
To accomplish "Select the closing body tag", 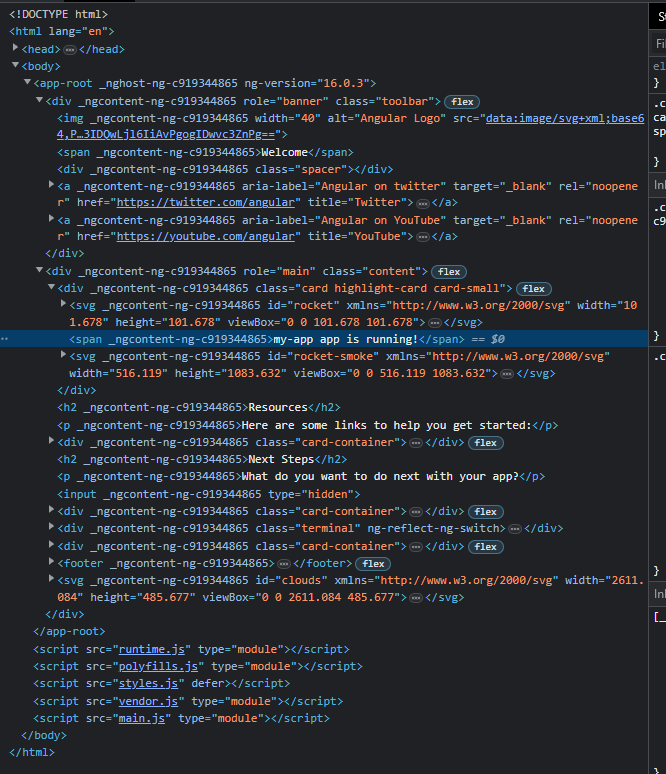I will coord(44,735).
